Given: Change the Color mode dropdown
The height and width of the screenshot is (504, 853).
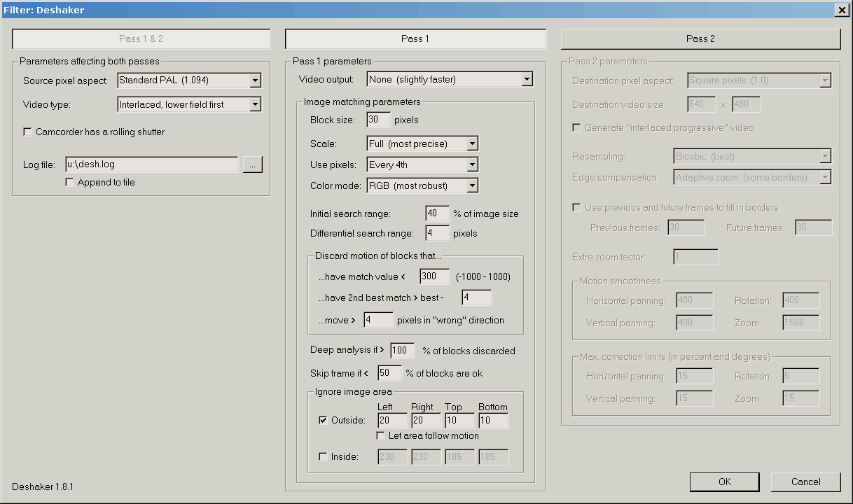Looking at the screenshot, I should coord(472,185).
